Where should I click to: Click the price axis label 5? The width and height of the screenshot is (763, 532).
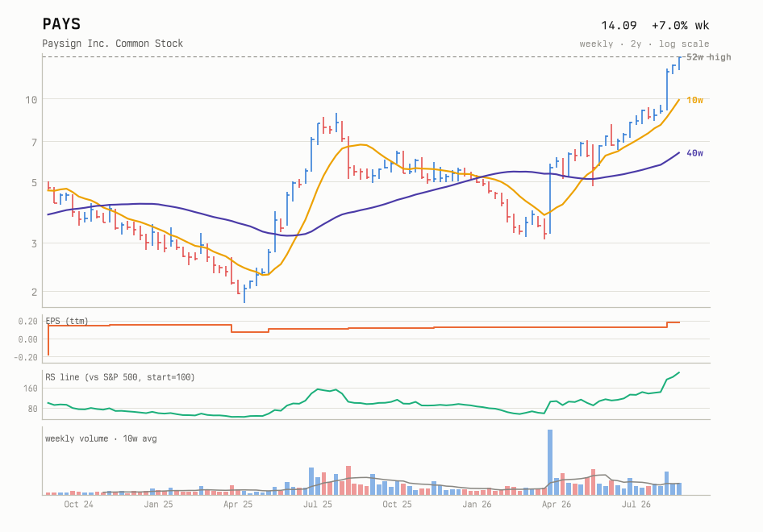[34, 183]
